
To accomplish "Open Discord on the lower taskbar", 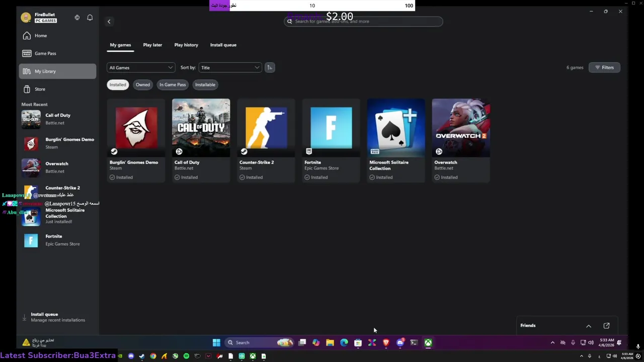I will click(x=131, y=356).
